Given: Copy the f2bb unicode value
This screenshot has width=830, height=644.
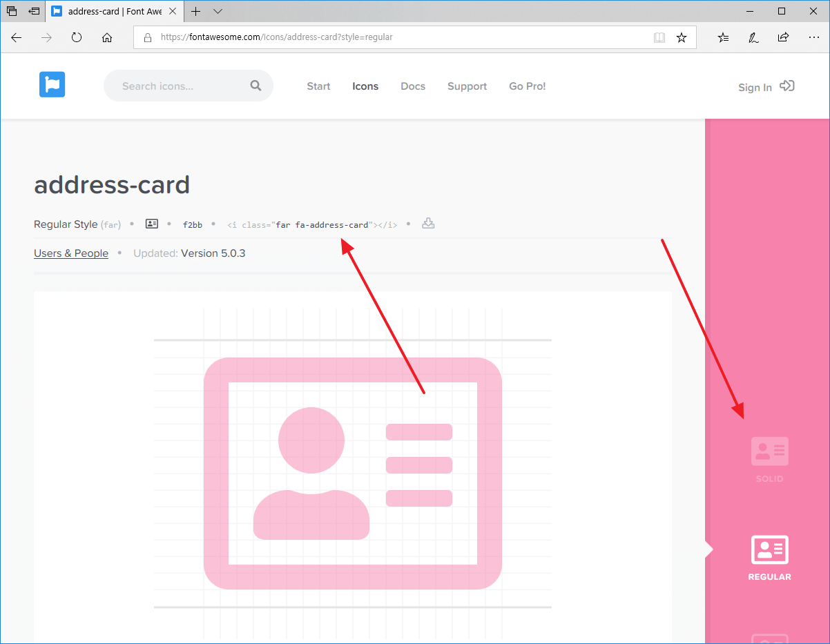Looking at the screenshot, I should click(x=193, y=224).
